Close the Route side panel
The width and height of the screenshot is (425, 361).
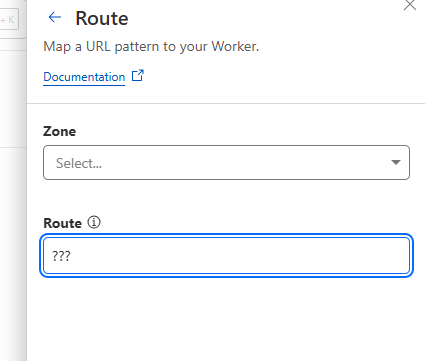pyautogui.click(x=410, y=5)
